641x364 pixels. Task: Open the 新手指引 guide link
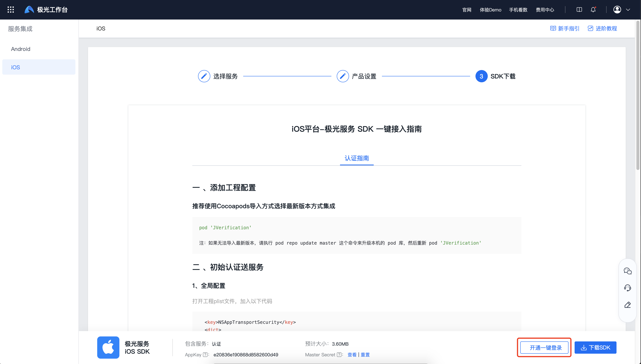(564, 29)
